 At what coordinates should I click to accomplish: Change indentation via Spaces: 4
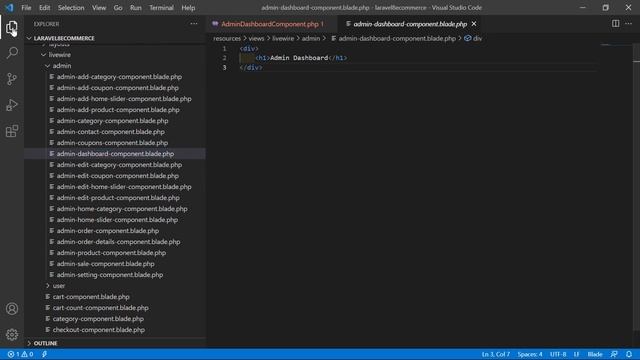530,354
